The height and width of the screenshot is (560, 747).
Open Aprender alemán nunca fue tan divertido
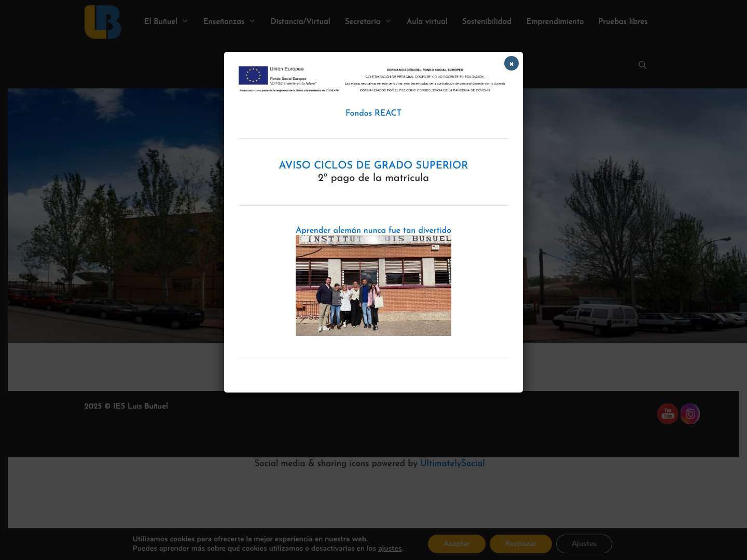point(373,230)
